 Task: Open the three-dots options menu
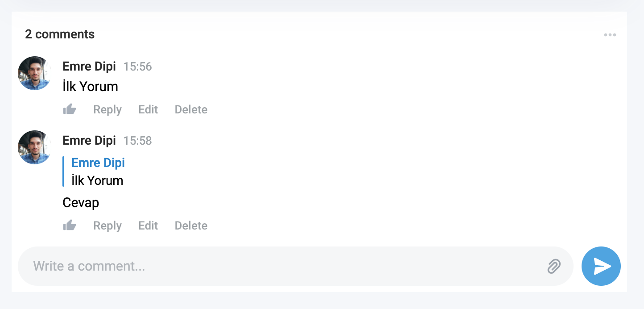click(x=610, y=35)
